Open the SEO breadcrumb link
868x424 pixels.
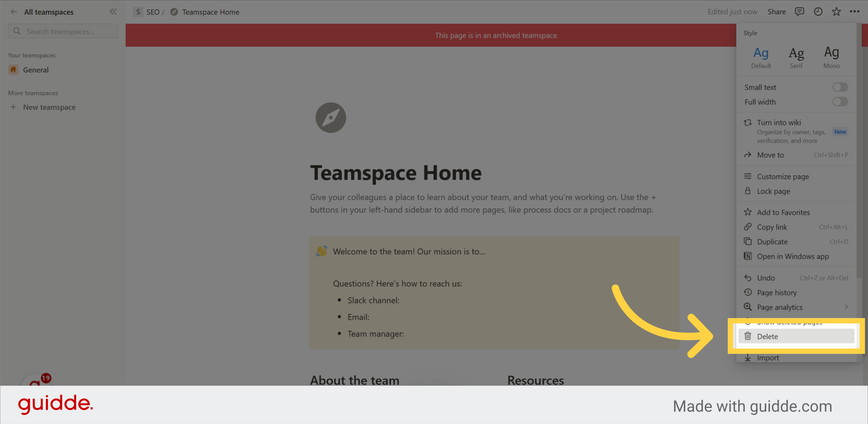coord(153,12)
